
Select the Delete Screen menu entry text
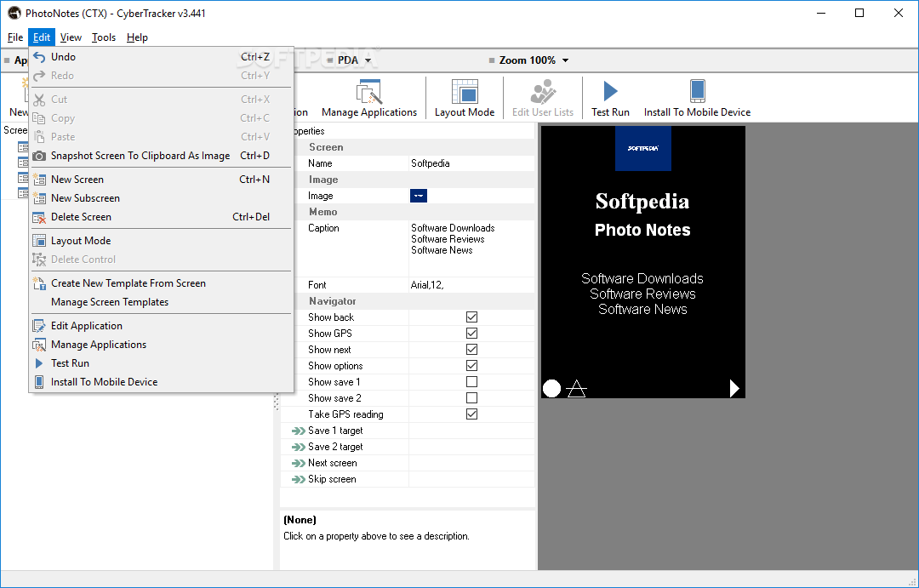pyautogui.click(x=81, y=217)
